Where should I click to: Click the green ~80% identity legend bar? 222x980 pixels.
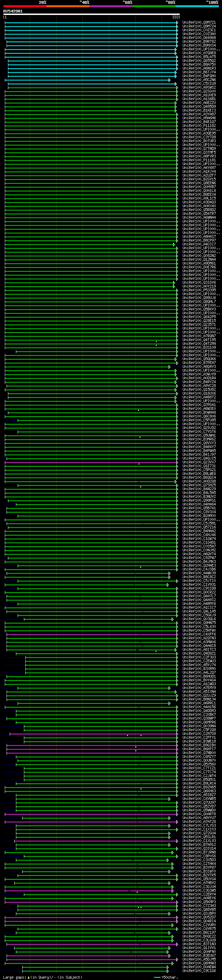pyautogui.click(x=154, y=7)
